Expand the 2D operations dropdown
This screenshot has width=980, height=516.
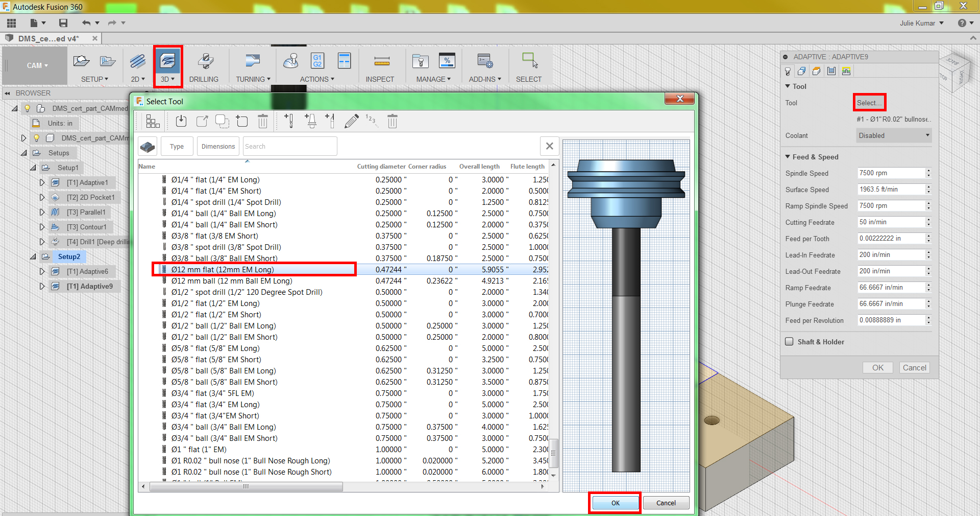point(138,79)
